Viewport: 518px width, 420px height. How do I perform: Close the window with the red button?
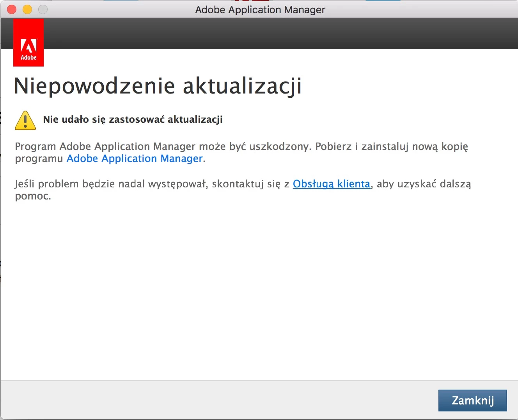[x=12, y=9]
